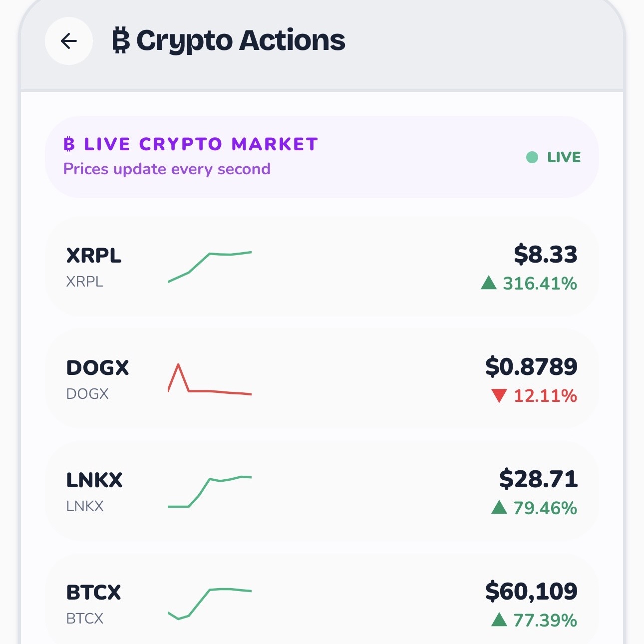Click the Bitcoin logo in the header
The image size is (644, 644).
coord(121,40)
